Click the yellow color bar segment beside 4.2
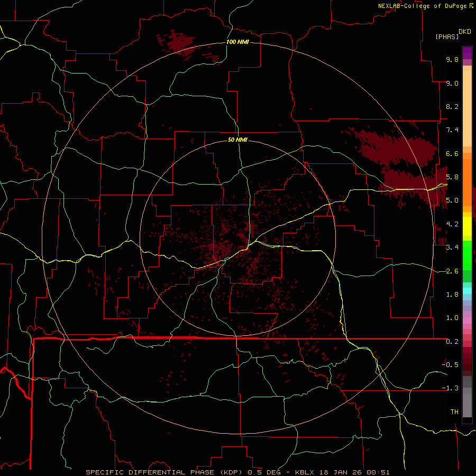 (x=467, y=226)
